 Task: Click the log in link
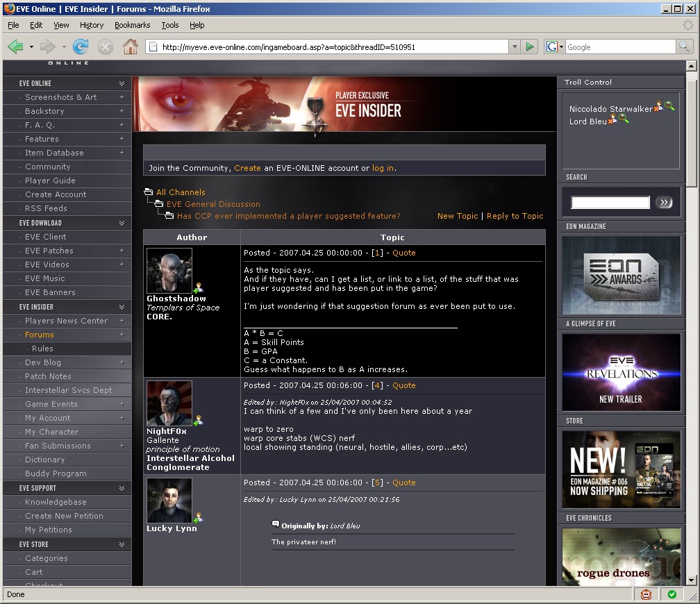click(x=383, y=168)
